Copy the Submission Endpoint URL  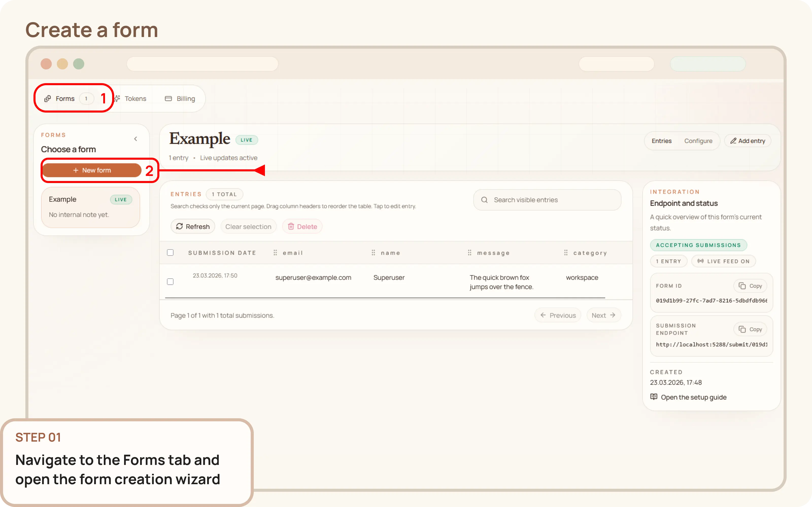[751, 329]
